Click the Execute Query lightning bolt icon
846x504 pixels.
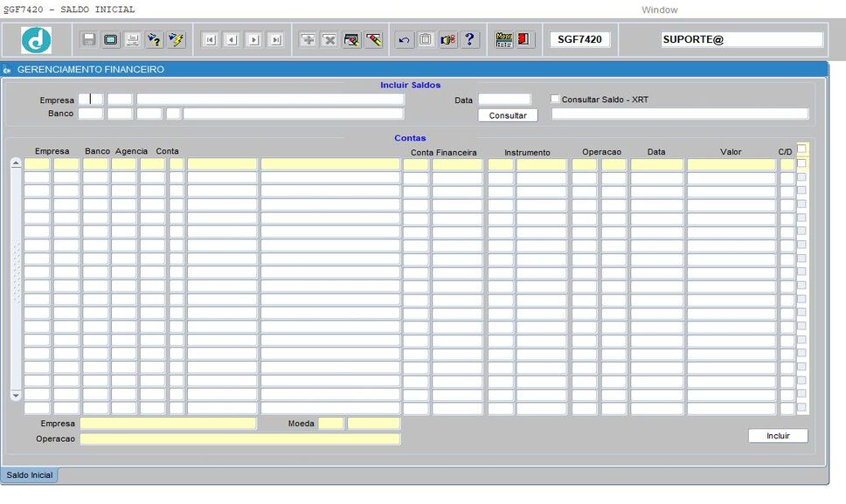pyautogui.click(x=176, y=39)
